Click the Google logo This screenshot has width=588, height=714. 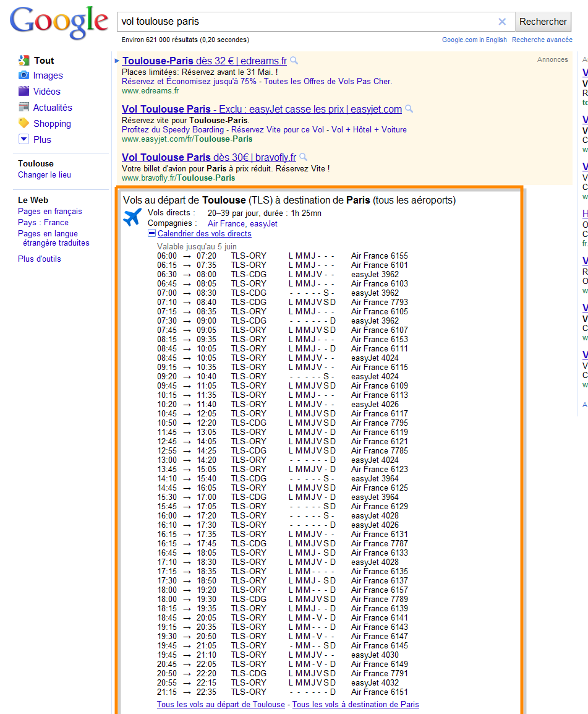pos(59,22)
